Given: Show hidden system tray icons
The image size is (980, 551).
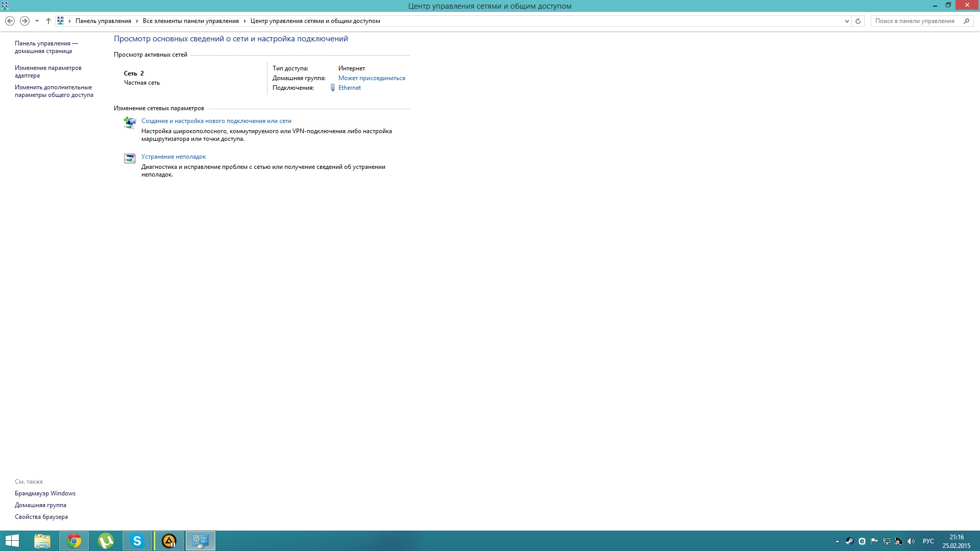Looking at the screenshot, I should point(837,541).
